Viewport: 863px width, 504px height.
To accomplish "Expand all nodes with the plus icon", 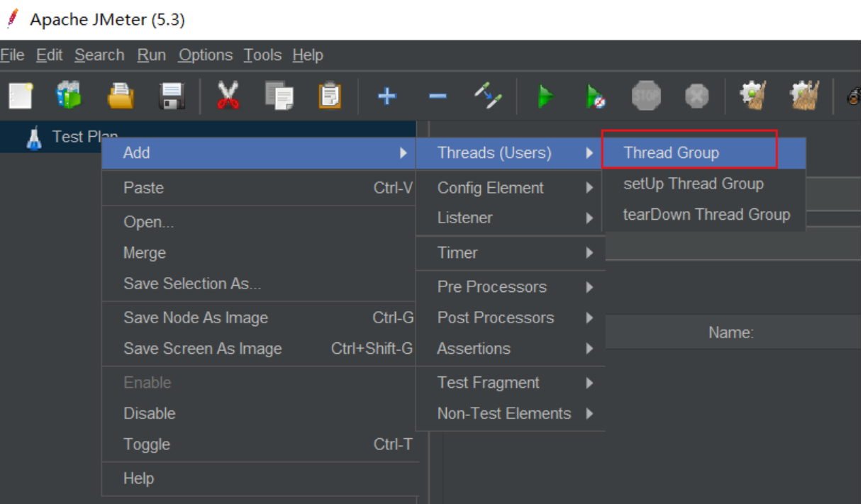I will pos(386,95).
